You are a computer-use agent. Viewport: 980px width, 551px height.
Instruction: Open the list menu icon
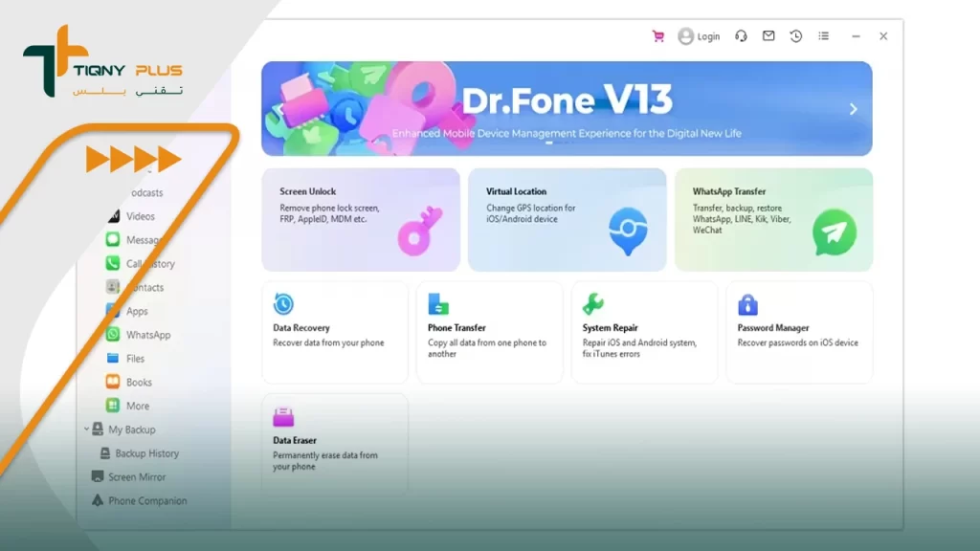coord(823,36)
